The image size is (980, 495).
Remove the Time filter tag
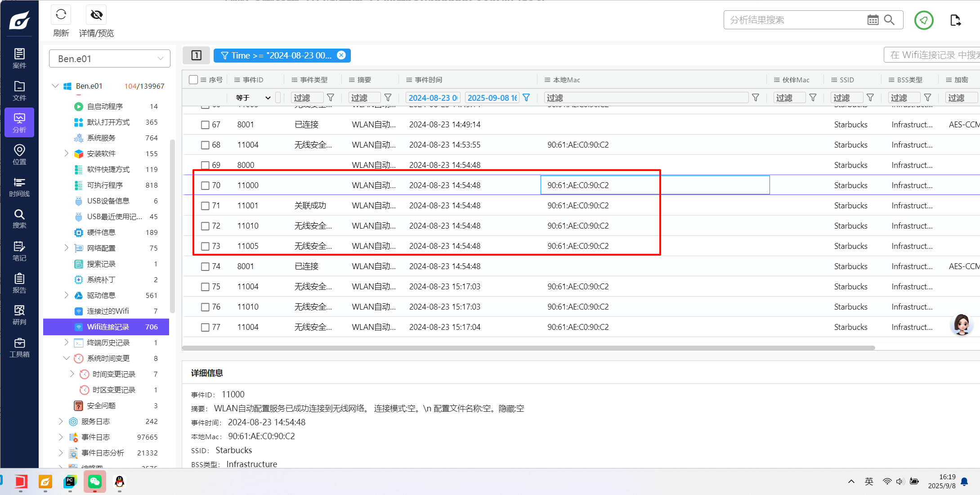point(341,55)
